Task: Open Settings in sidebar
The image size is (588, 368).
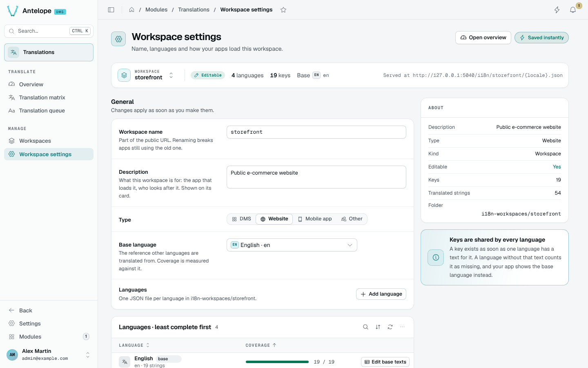Action: coord(49,323)
